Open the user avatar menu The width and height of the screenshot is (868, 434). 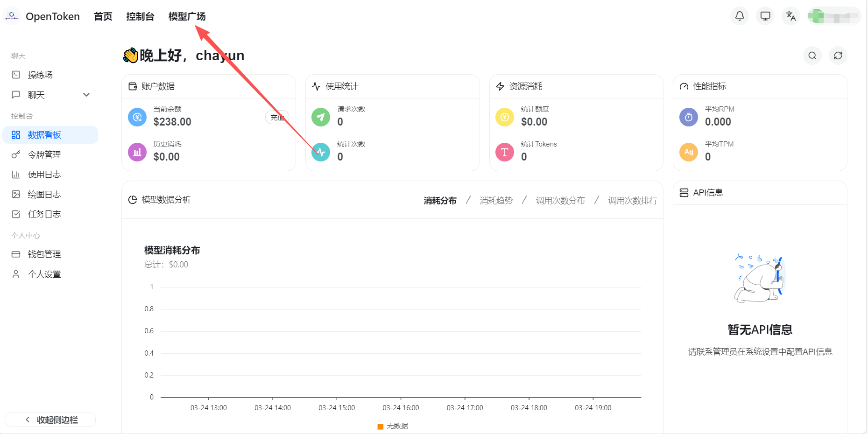pos(834,16)
